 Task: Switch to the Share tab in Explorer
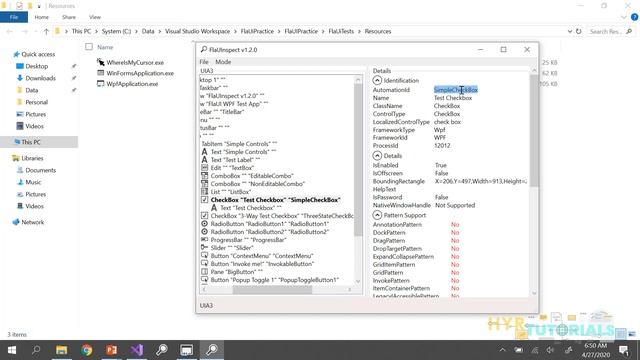[69, 17]
